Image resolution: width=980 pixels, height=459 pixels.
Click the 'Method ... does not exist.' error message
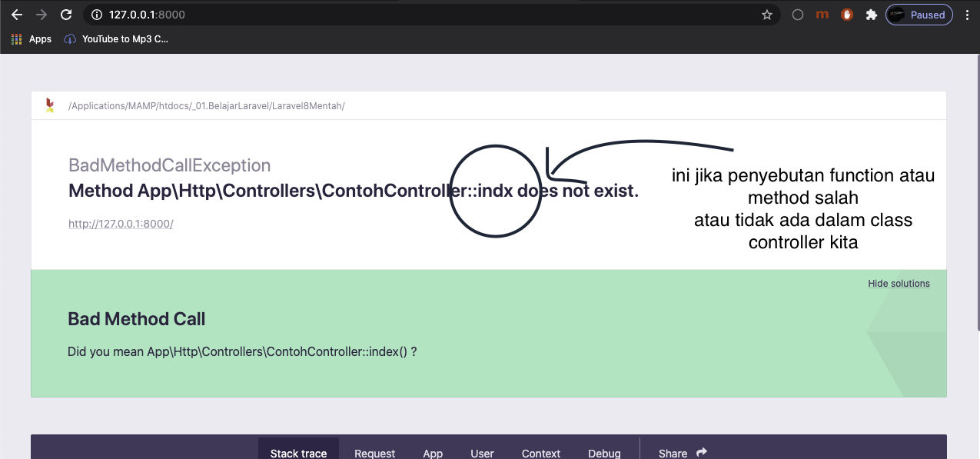[354, 191]
